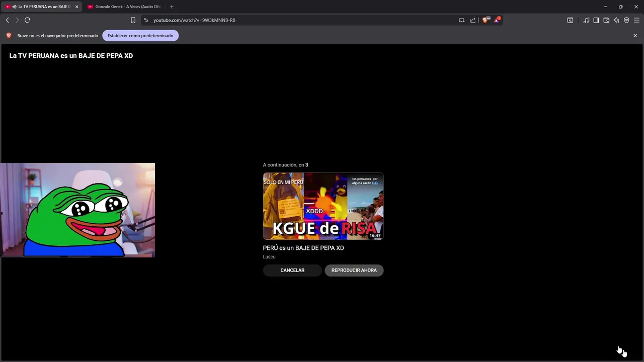
Task: Dismiss the default browser notification bar
Action: click(635, 36)
